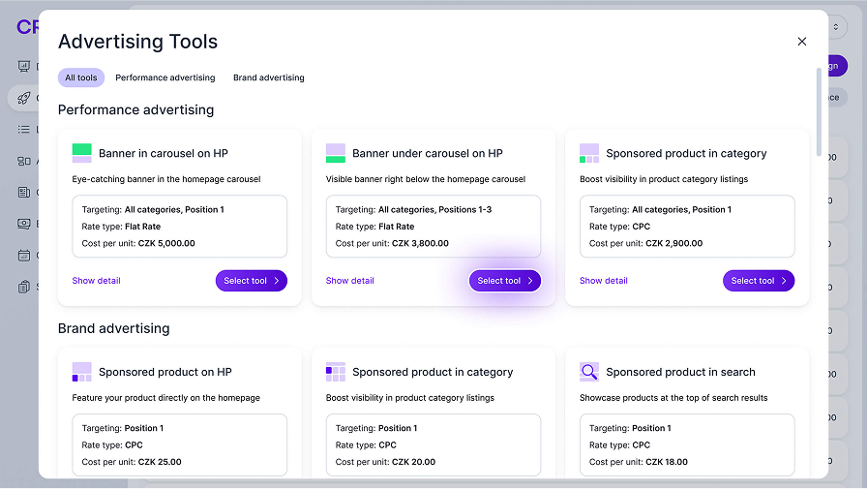Click the calendar icon in the left sidebar

coord(23,256)
